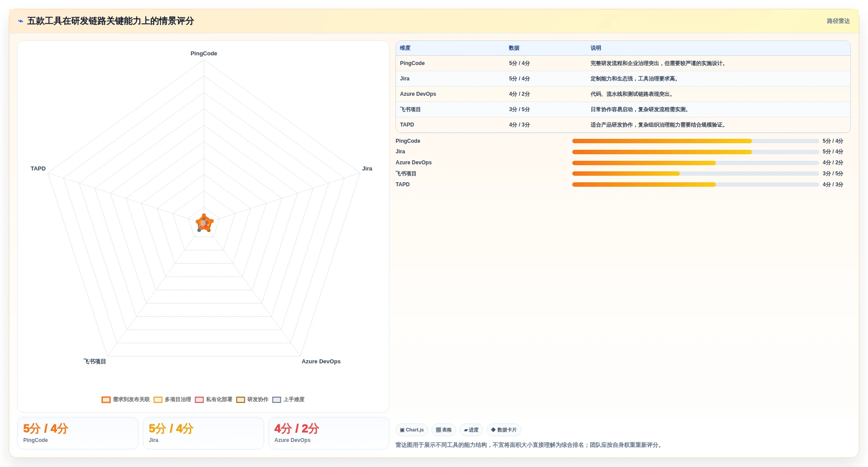Screen dimensions: 868x467
Task: Click the 多项目治理 legend label
Action: (x=178, y=400)
